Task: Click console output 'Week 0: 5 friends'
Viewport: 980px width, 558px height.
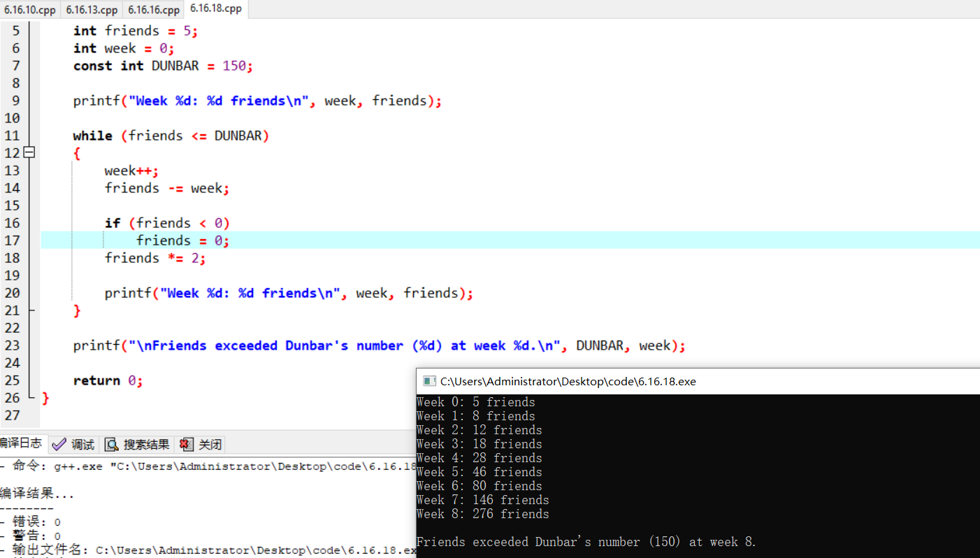Action: [x=475, y=402]
